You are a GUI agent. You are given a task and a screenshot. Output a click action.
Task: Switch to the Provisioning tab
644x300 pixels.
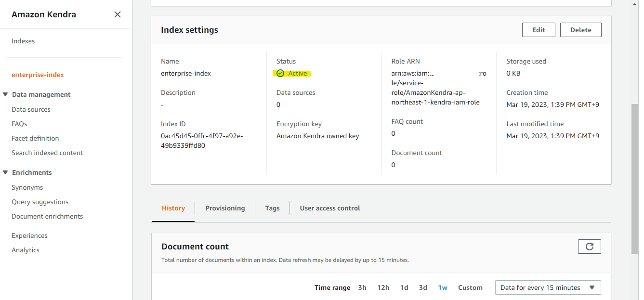point(225,208)
